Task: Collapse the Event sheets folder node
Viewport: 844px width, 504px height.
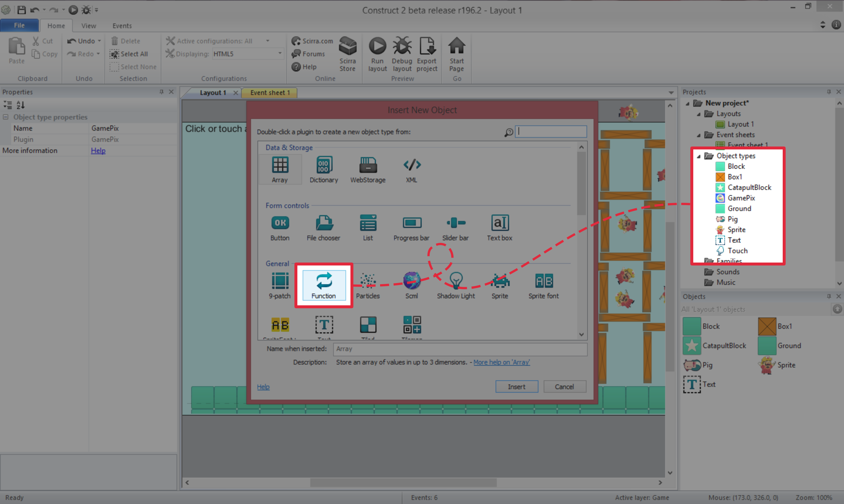Action: click(699, 135)
